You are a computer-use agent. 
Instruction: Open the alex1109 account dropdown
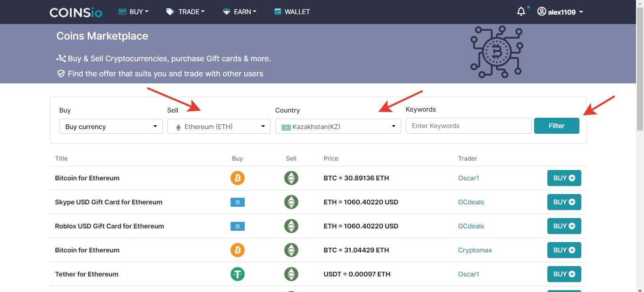pyautogui.click(x=561, y=12)
